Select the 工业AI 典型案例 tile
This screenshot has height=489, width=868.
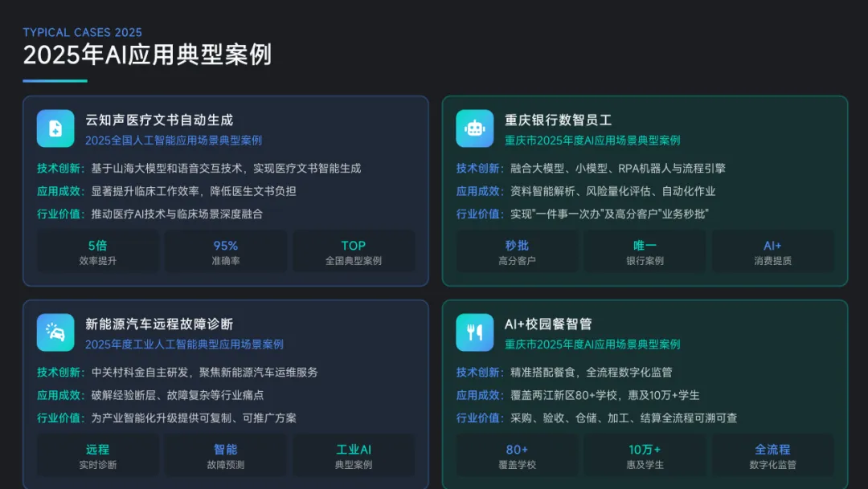[354, 456]
